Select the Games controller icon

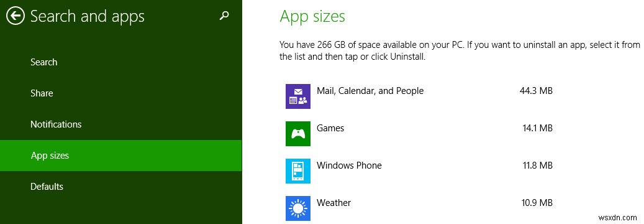coord(297,133)
